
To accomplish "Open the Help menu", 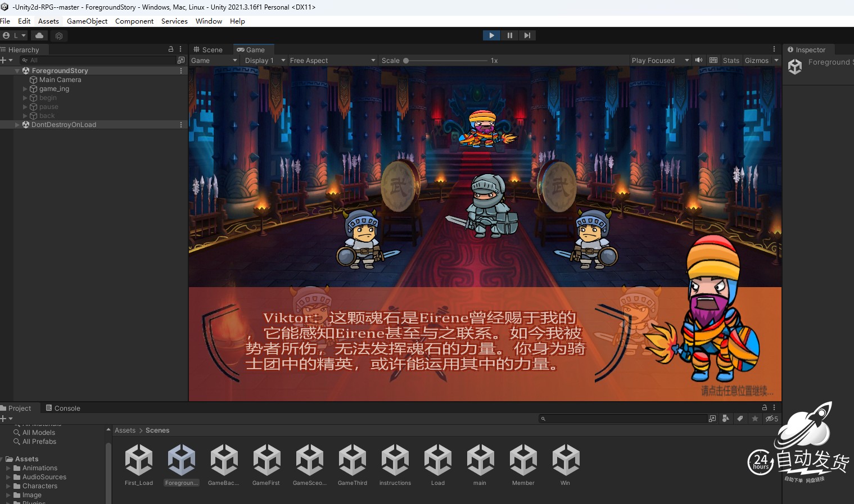I will [237, 21].
